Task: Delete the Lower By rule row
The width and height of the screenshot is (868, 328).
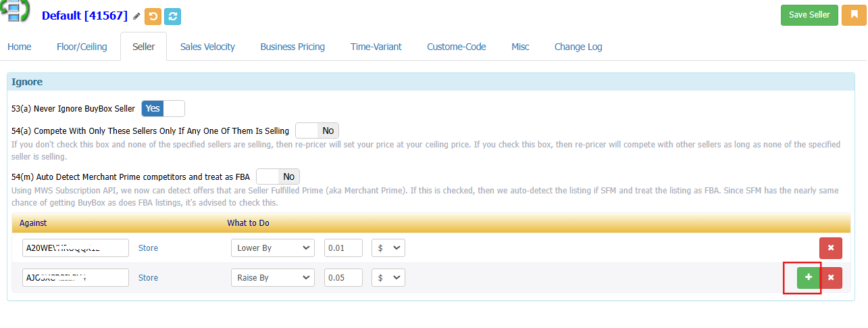Action: click(830, 248)
